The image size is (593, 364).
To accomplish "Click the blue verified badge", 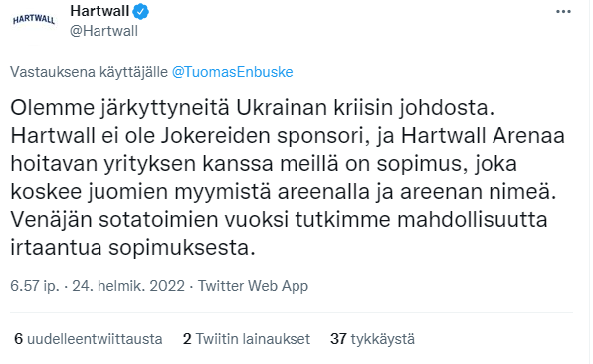I will click(x=141, y=12).
